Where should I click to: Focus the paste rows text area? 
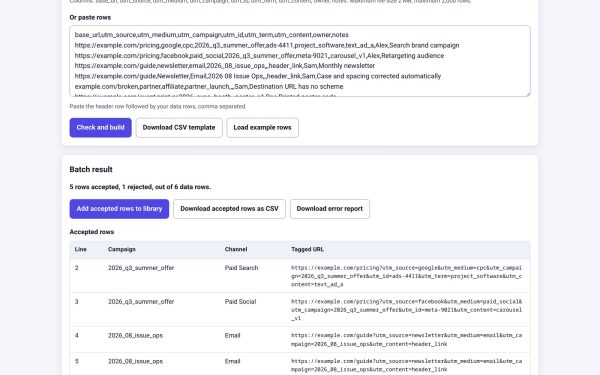coord(300,61)
